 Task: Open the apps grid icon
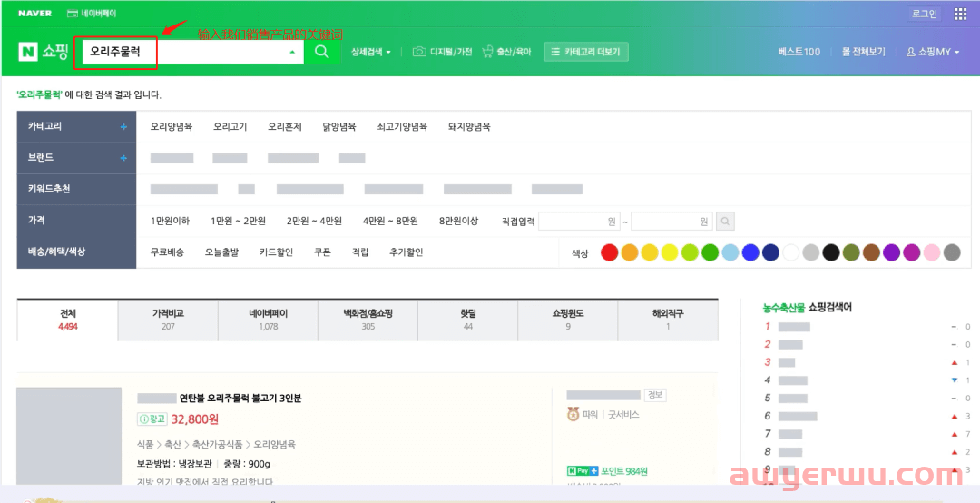click(x=961, y=14)
